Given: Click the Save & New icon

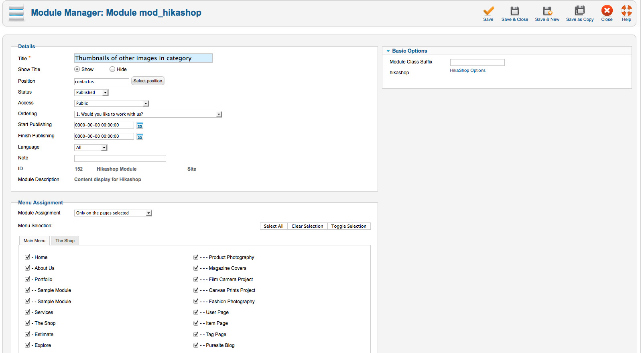Looking at the screenshot, I should click(x=547, y=10).
